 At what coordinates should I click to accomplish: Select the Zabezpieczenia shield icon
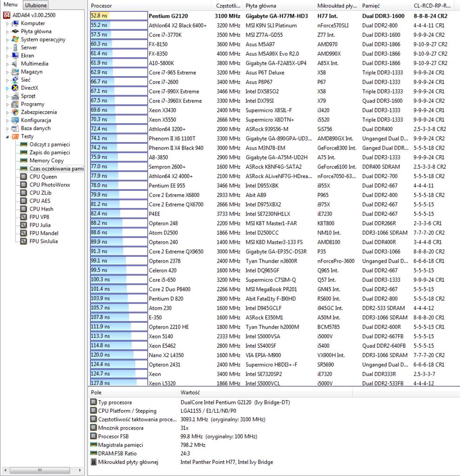pyautogui.click(x=15, y=112)
